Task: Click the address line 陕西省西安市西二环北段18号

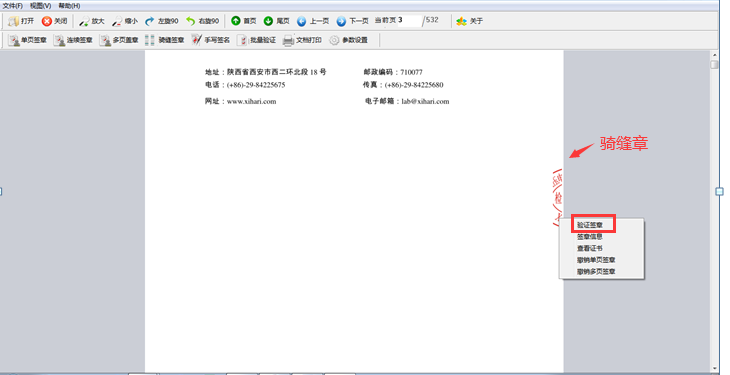Action: click(277, 72)
